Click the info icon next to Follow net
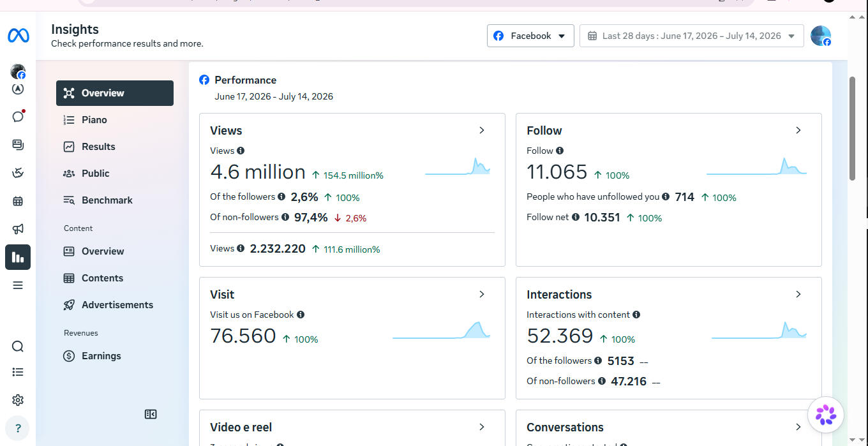The height and width of the screenshot is (446, 868). 576,217
